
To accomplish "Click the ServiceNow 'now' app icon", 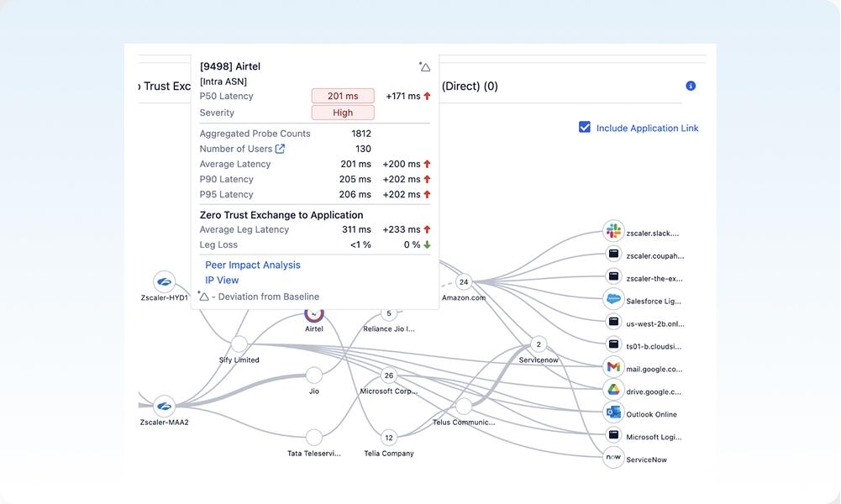I will tap(613, 457).
